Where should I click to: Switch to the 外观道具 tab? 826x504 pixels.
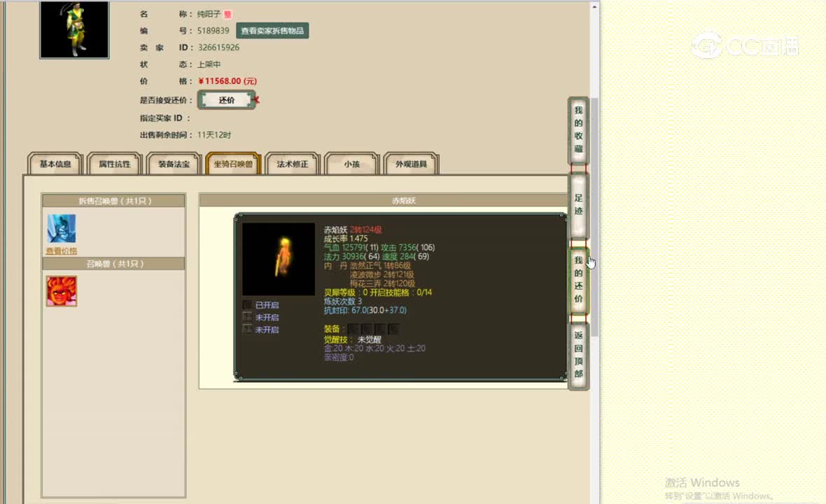pos(412,164)
